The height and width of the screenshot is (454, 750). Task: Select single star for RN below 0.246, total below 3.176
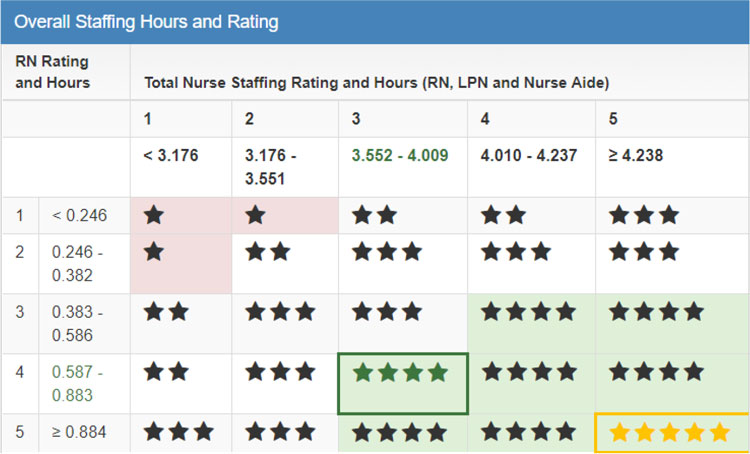point(154,215)
